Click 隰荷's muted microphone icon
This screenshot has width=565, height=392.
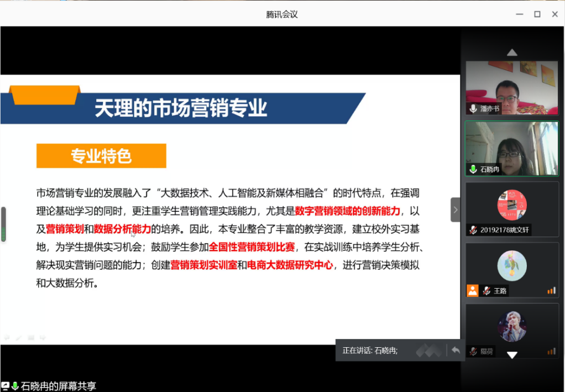pyautogui.click(x=473, y=351)
